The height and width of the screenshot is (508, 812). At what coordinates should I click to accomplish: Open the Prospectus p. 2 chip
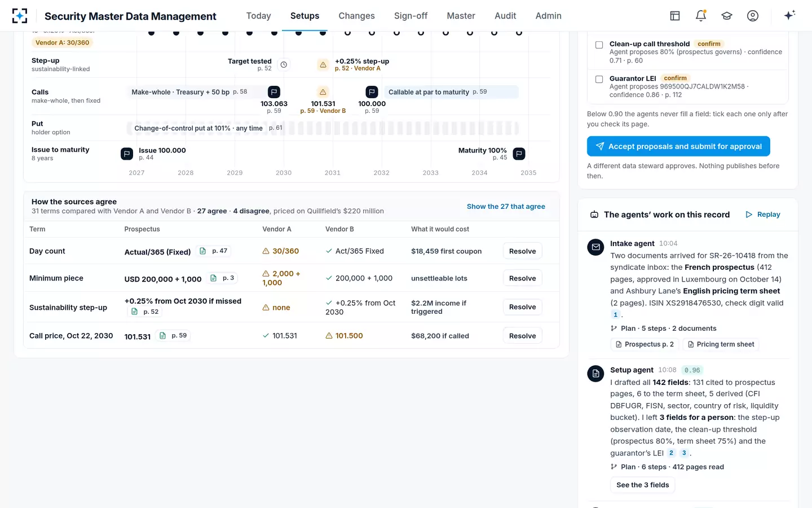point(644,344)
